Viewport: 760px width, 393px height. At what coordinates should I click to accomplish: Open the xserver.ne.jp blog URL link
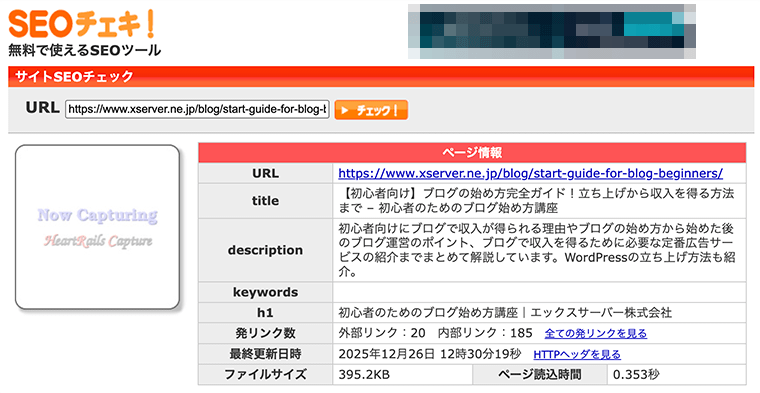pyautogui.click(x=530, y=173)
